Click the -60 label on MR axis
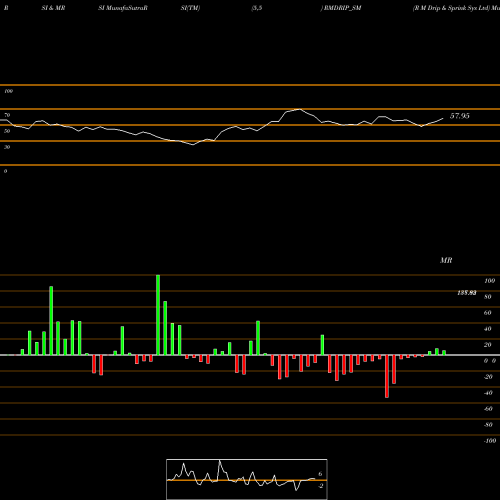The image size is (500, 500). [x=488, y=409]
